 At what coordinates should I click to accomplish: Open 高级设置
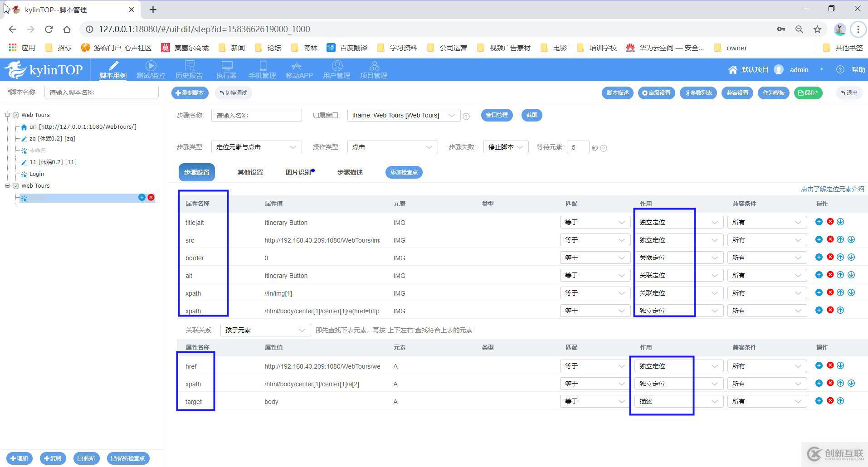point(657,93)
